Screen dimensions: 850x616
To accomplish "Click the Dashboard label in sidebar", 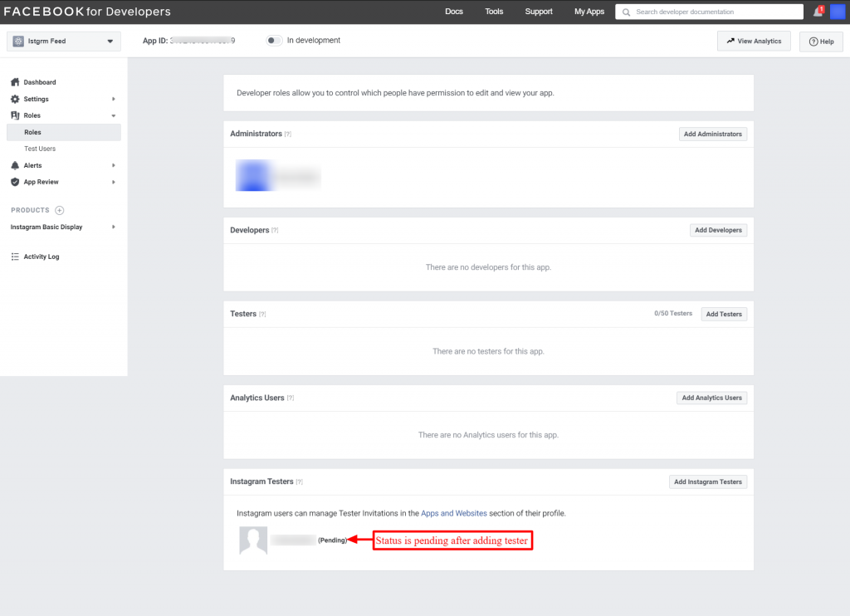I will coord(40,82).
